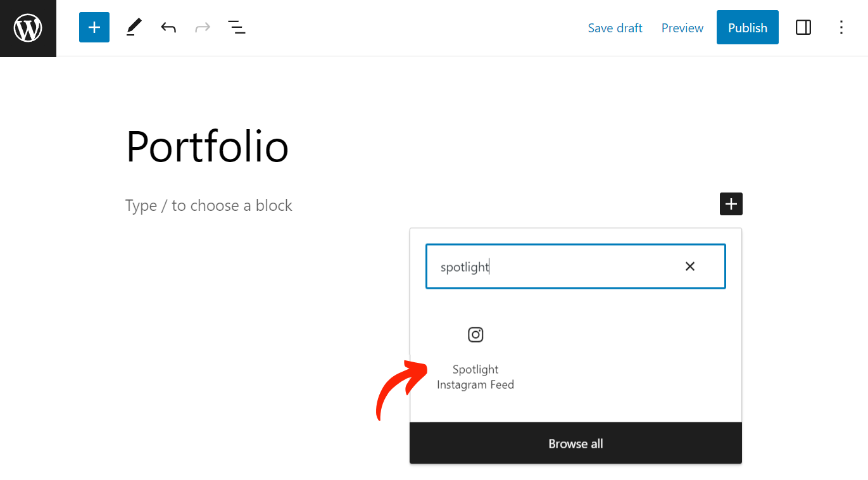This screenshot has width=868, height=480.
Task: Click the WordPress logo icon
Action: coord(28,28)
